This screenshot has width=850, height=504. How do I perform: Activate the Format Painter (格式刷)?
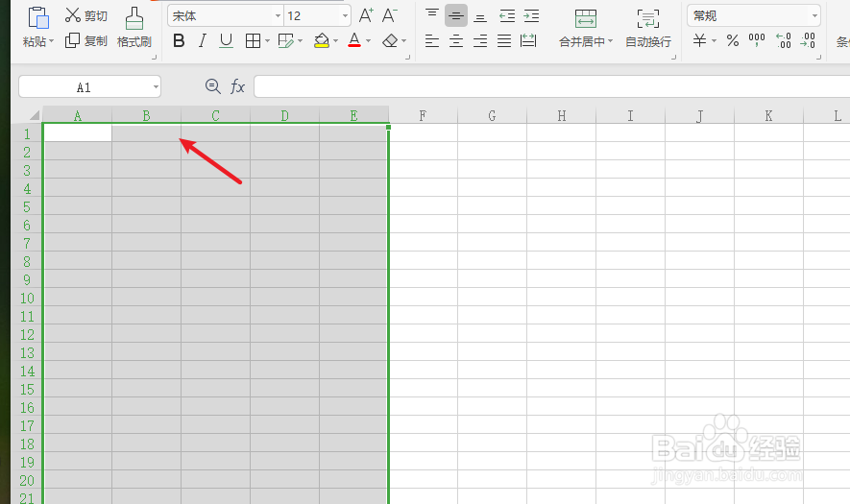(134, 27)
